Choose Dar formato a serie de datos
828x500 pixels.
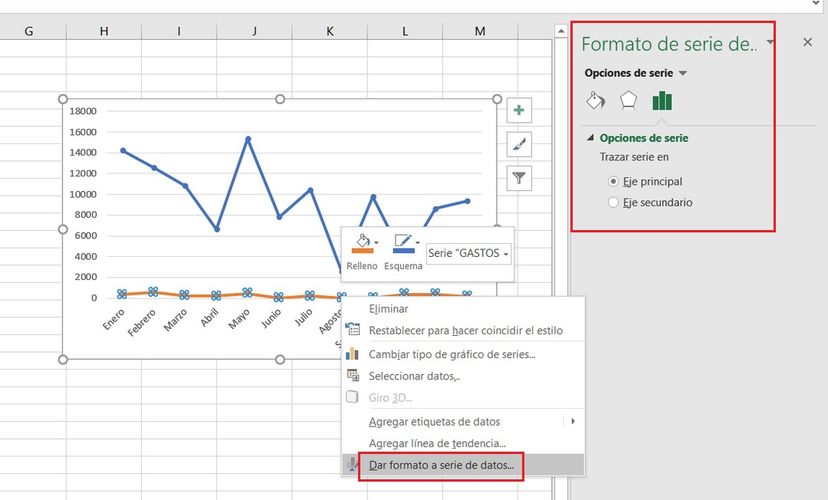pyautogui.click(x=441, y=465)
